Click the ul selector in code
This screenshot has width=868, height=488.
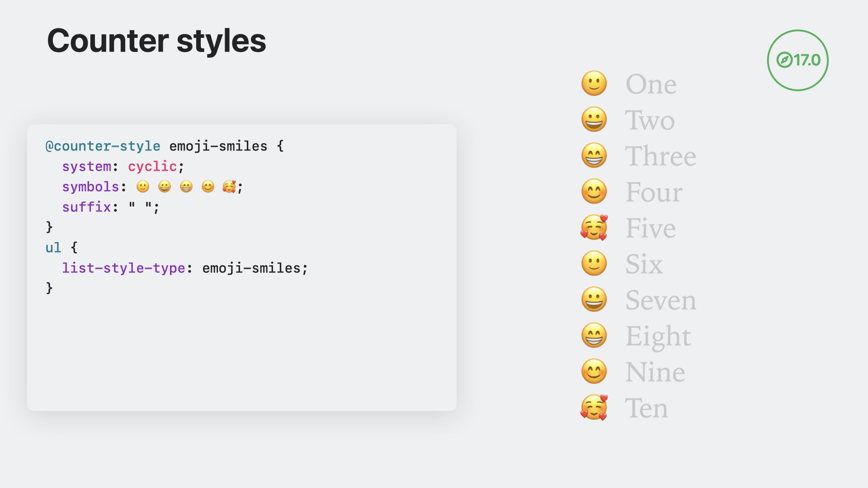53,248
